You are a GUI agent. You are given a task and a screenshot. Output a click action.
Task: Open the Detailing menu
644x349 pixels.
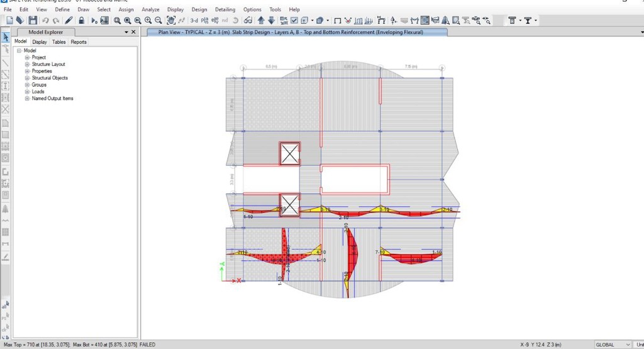coord(225,9)
